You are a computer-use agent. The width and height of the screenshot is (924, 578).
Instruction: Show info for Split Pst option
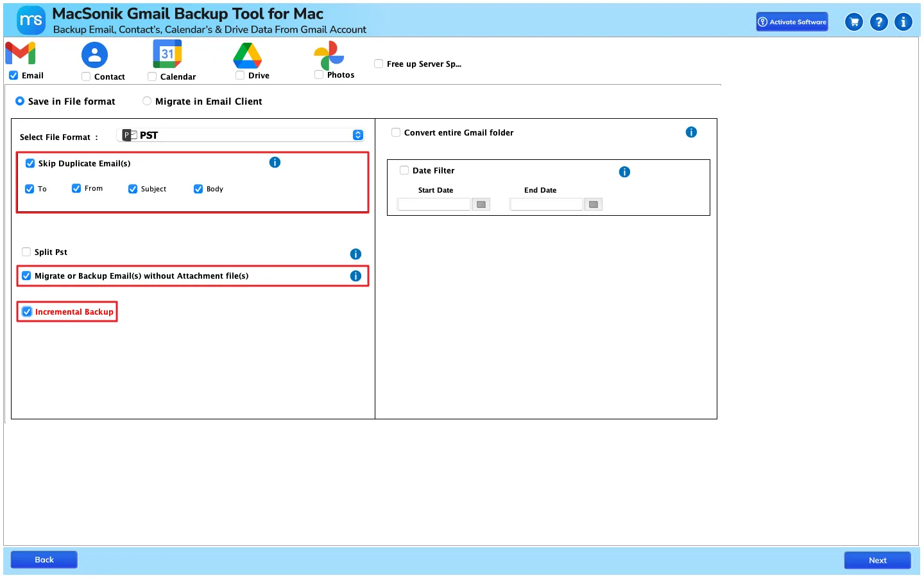(355, 254)
